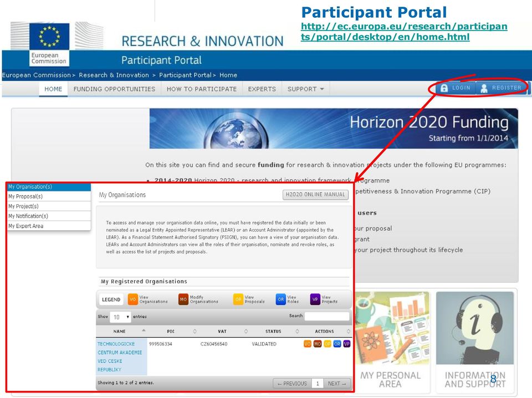
Task: Click the yellow OP action icon in TECHNOLOGICKE row
Action: [328, 344]
